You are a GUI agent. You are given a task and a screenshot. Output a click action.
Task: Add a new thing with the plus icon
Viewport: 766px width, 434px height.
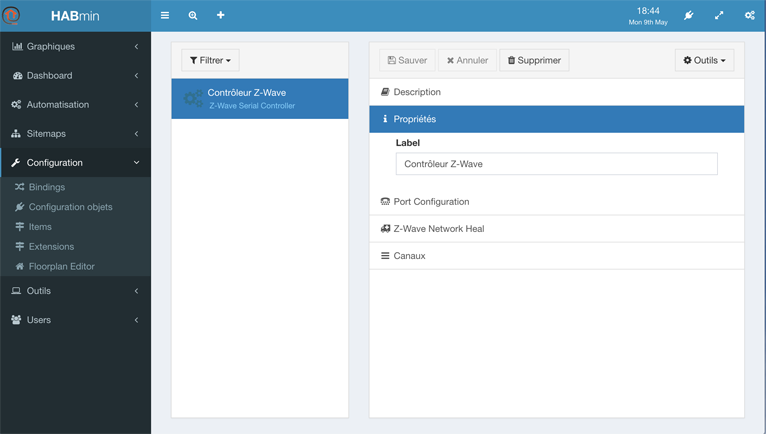point(221,15)
